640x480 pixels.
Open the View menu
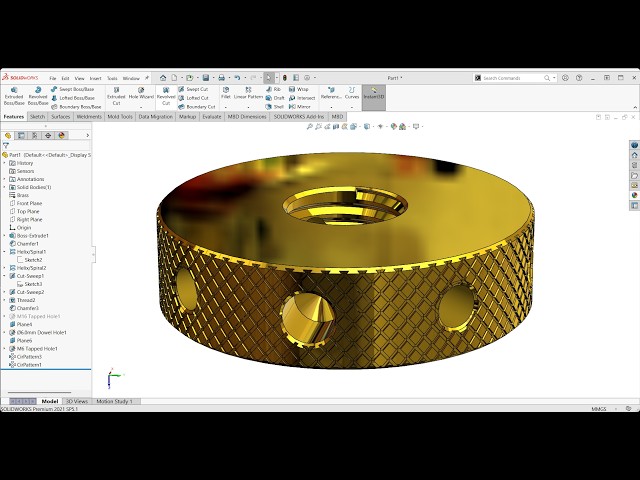click(x=80, y=78)
